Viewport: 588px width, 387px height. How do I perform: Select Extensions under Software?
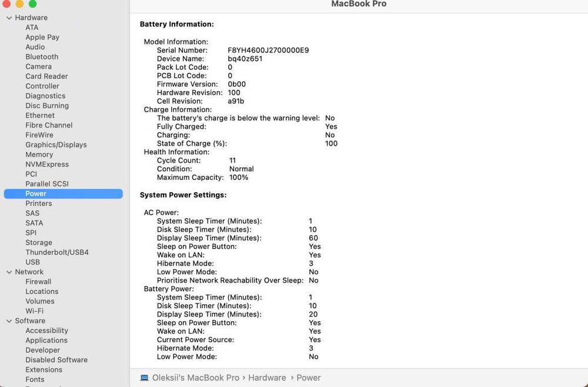44,369
